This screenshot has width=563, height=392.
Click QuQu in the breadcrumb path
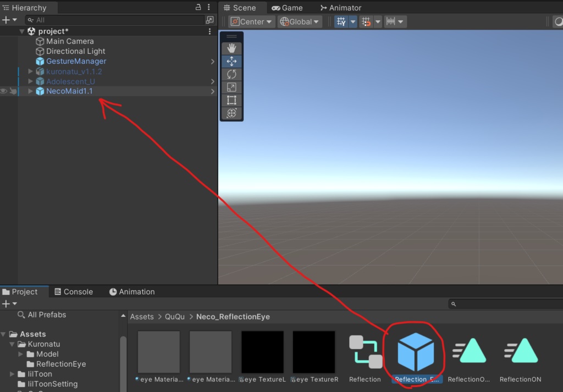tap(174, 317)
